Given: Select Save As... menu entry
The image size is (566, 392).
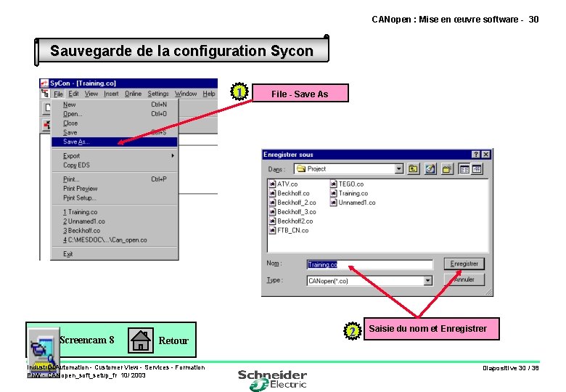Looking at the screenshot, I should coord(115,142).
